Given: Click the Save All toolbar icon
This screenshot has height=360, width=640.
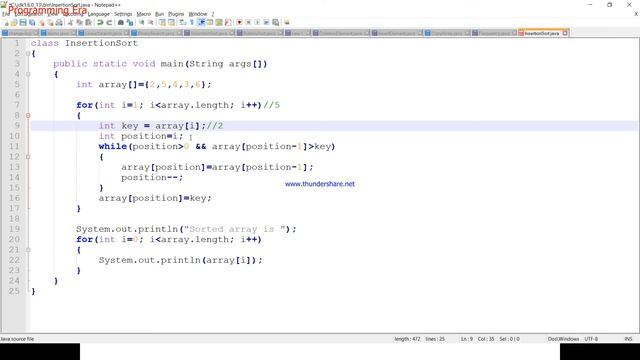Looking at the screenshot, I should tap(32, 22).
